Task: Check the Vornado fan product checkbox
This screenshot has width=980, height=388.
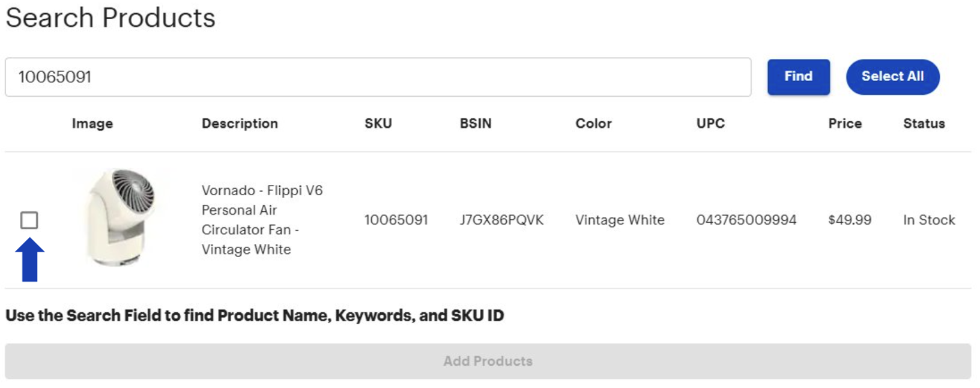Action: click(29, 220)
